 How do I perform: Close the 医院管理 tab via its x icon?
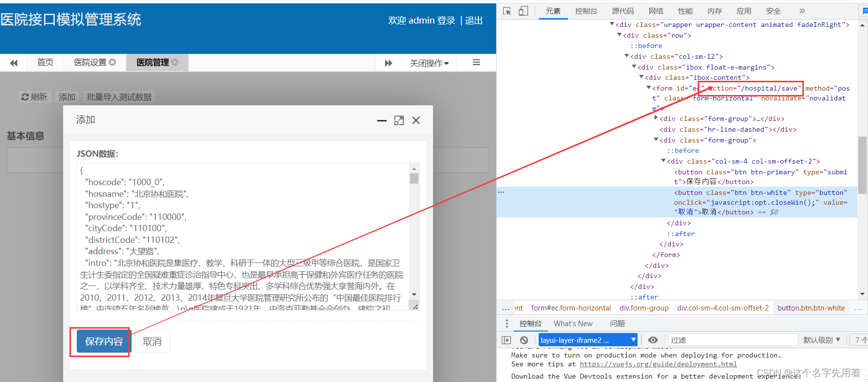pyautogui.click(x=175, y=62)
